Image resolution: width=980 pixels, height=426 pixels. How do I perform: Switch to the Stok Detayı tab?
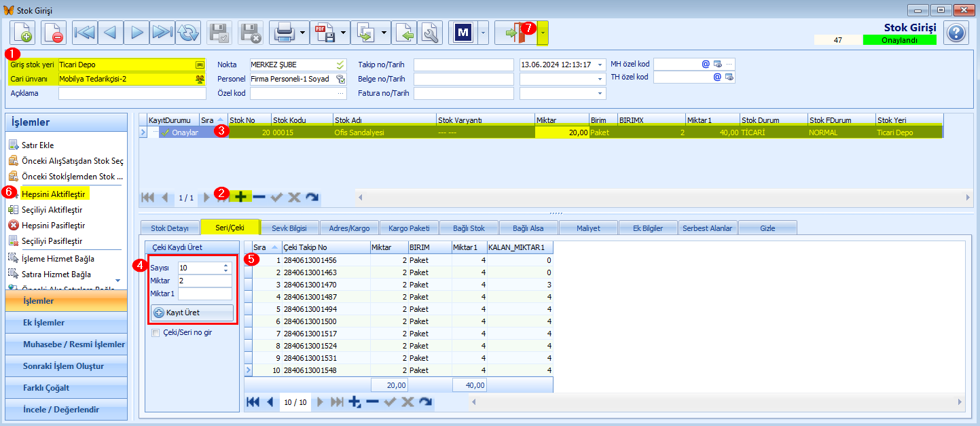pos(170,228)
